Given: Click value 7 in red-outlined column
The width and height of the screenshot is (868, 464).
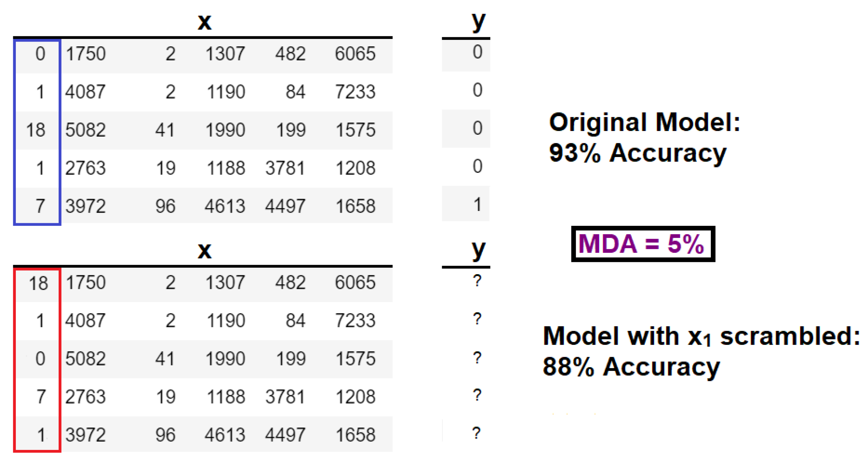Looking at the screenshot, I should [41, 397].
